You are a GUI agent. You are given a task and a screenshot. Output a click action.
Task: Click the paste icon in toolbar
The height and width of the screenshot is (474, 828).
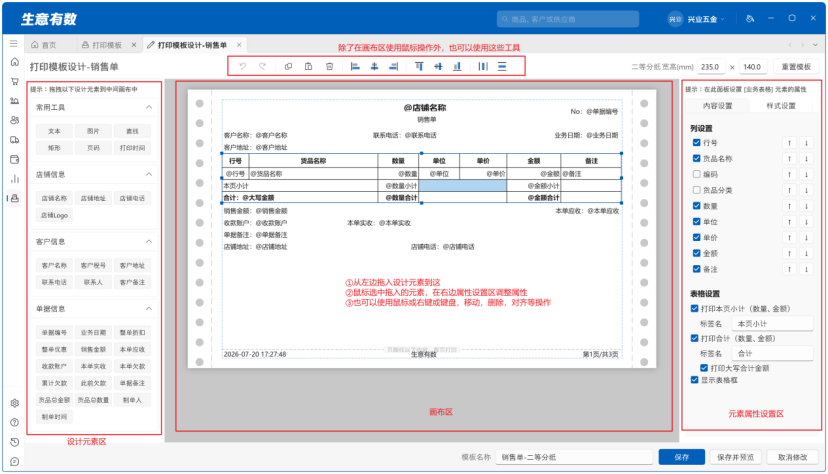point(308,67)
